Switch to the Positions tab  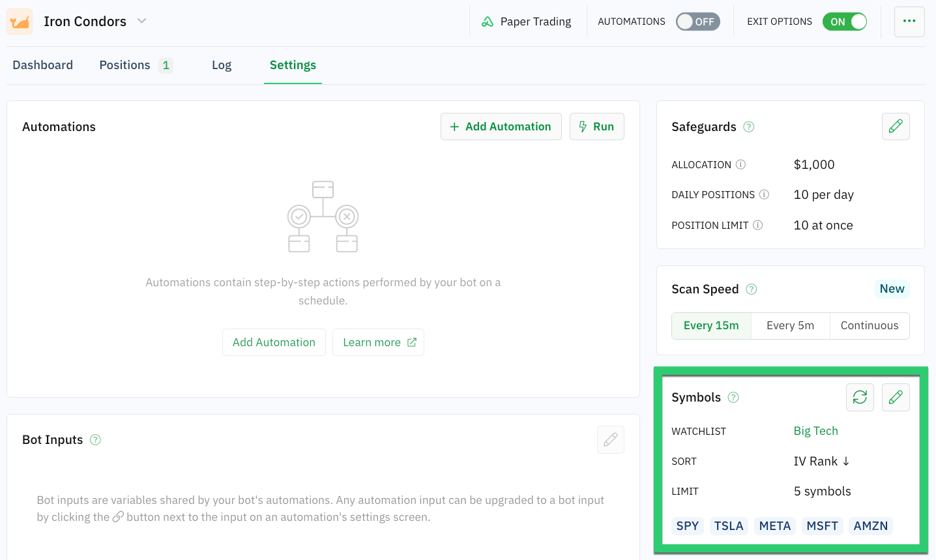pos(124,65)
